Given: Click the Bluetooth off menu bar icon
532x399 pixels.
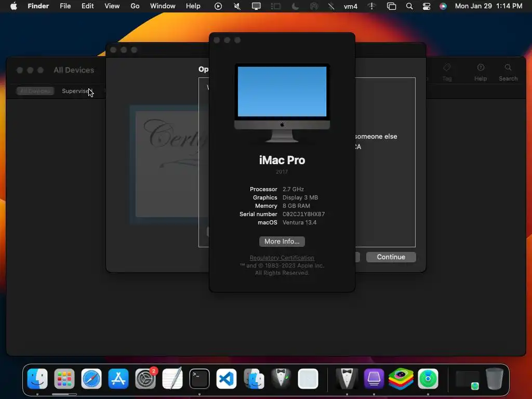Looking at the screenshot, I should 331,6.
